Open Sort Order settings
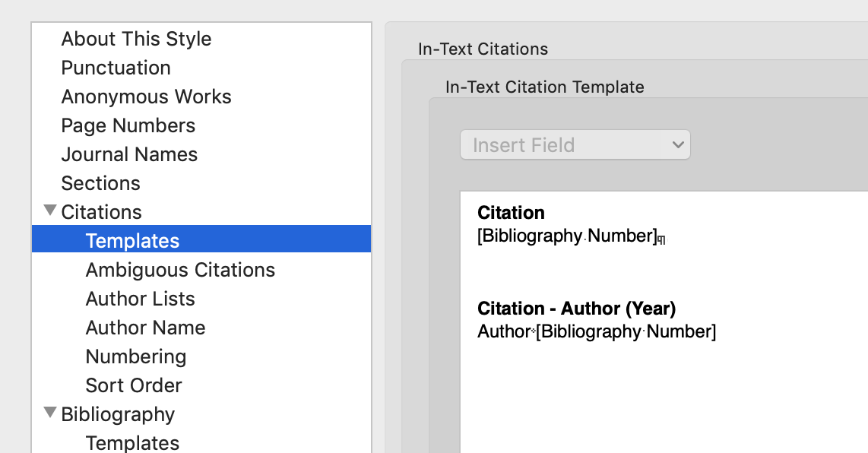 133,385
